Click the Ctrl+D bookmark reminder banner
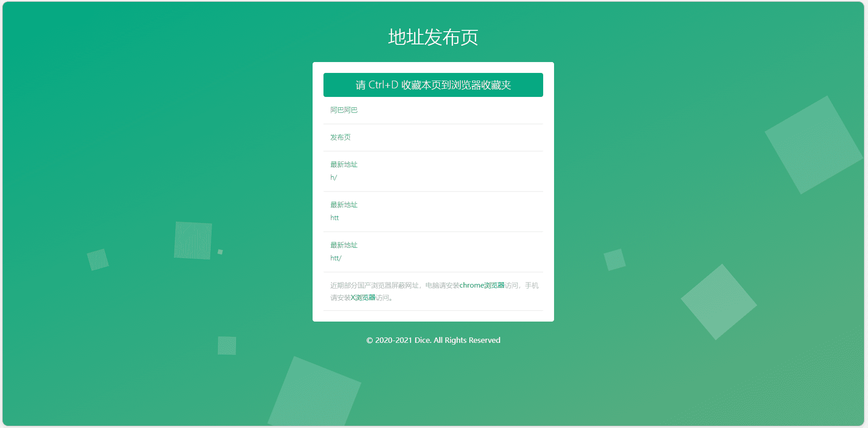The image size is (868, 428). click(433, 85)
